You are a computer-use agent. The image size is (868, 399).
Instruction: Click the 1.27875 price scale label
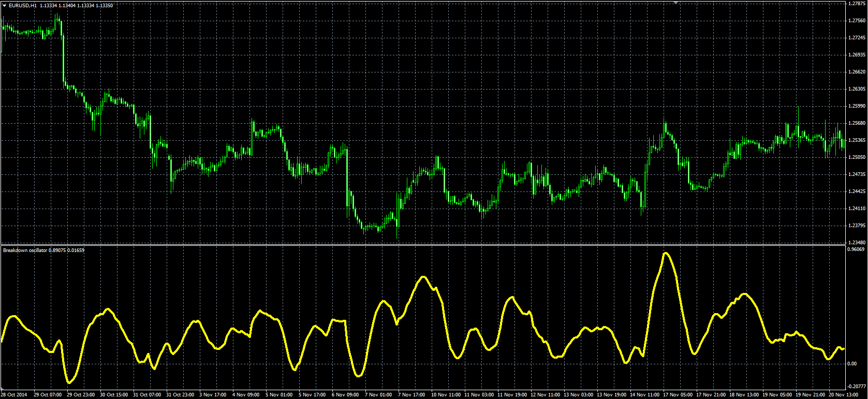tap(857, 4)
